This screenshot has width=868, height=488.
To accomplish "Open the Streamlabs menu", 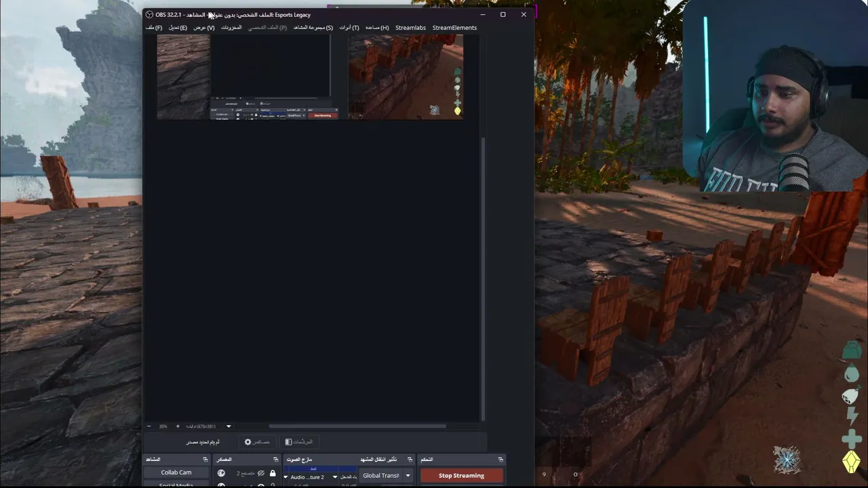I will (411, 28).
